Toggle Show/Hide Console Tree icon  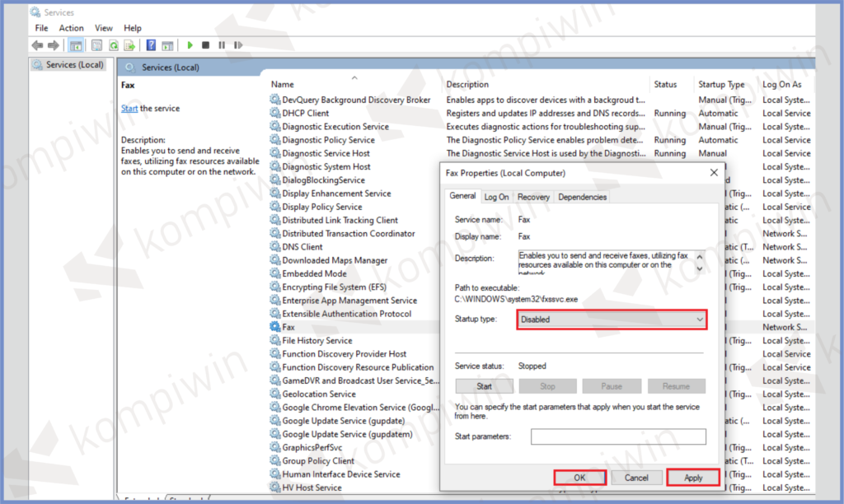76,45
